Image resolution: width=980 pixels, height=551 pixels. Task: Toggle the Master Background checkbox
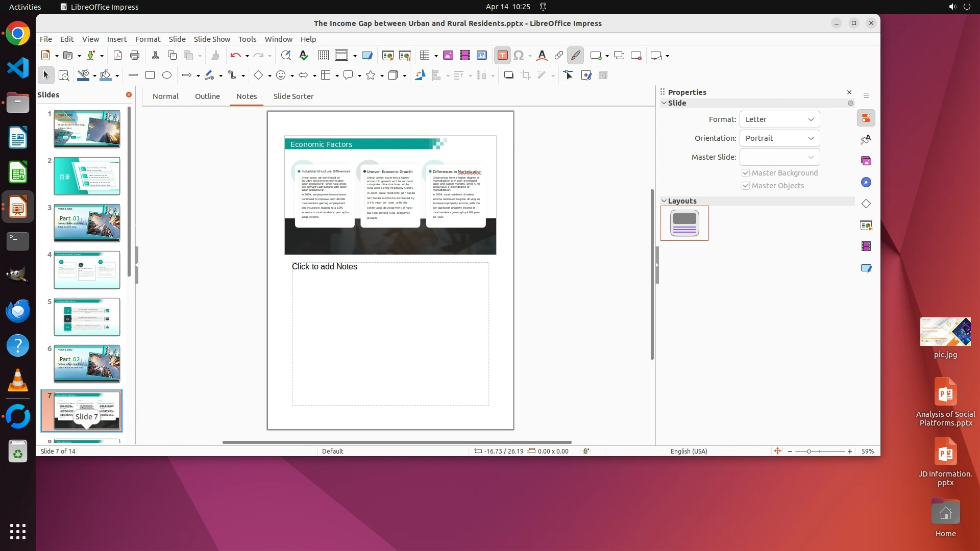(x=746, y=173)
